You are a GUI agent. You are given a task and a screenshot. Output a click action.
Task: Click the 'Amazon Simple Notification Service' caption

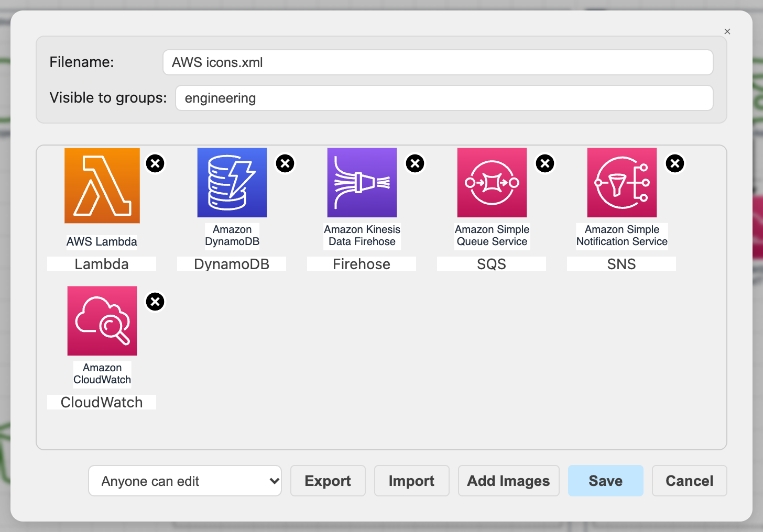point(622,236)
